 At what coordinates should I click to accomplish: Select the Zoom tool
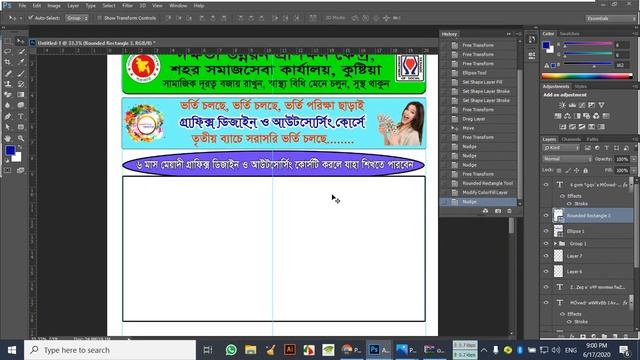(20, 138)
